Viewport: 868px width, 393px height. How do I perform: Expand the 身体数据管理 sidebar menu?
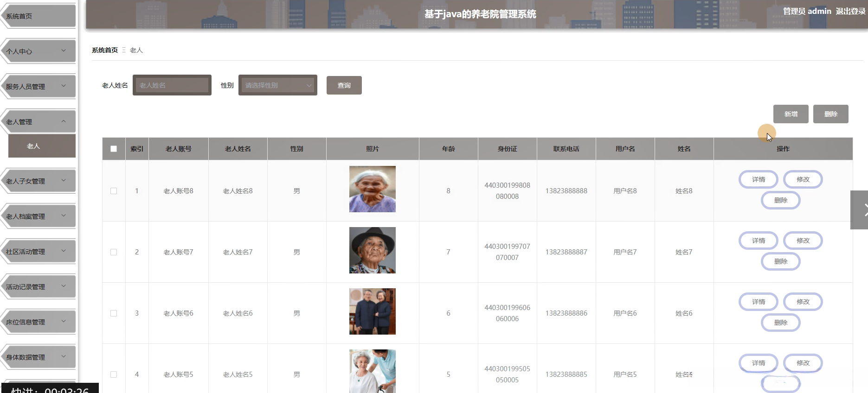click(39, 357)
